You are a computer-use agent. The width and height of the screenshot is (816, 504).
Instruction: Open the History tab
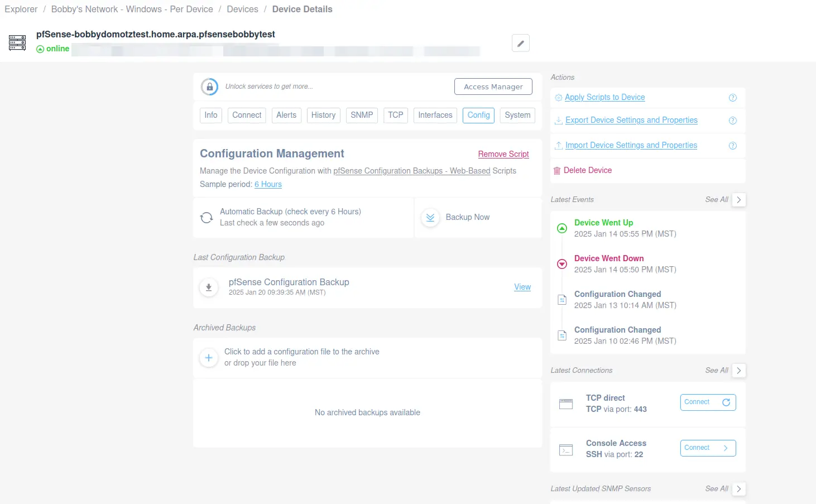tap(324, 115)
